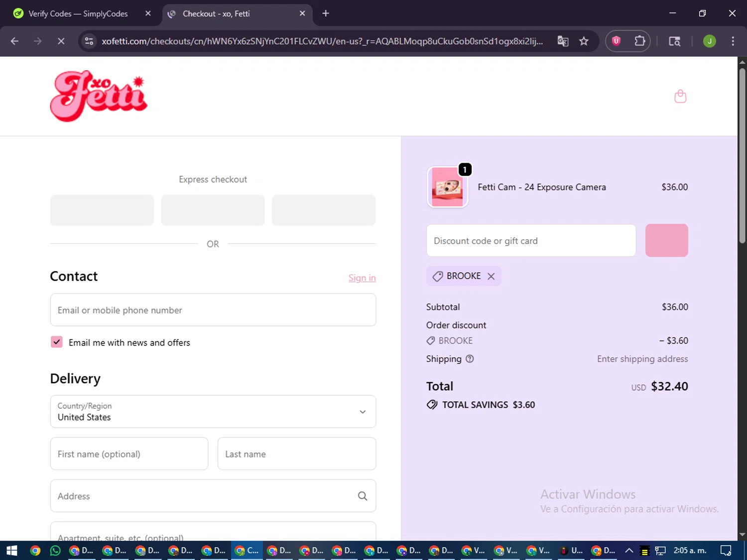Click the order discount value – $3.60
This screenshot has width=747, height=560.
674,340
